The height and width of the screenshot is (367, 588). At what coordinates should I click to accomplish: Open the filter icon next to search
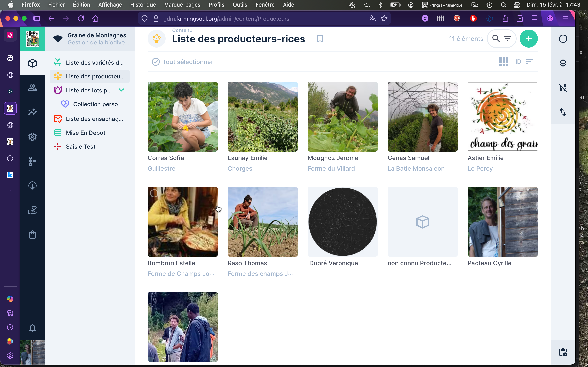[x=507, y=39]
